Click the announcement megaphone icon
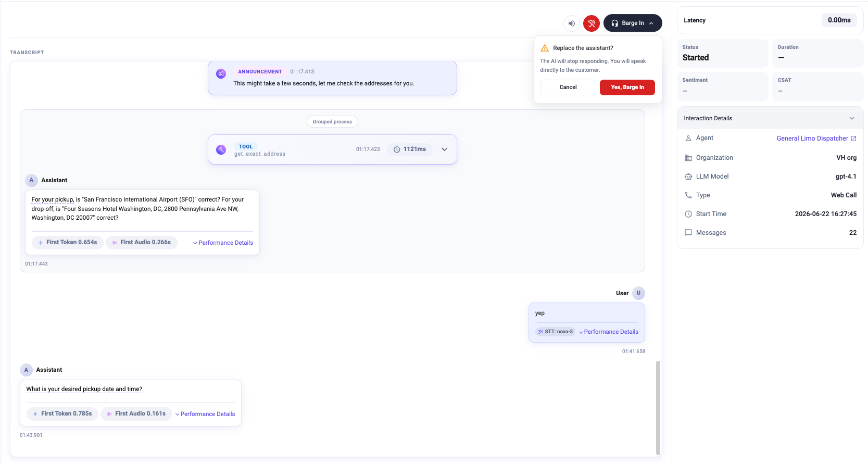The width and height of the screenshot is (868, 465). coord(221,74)
